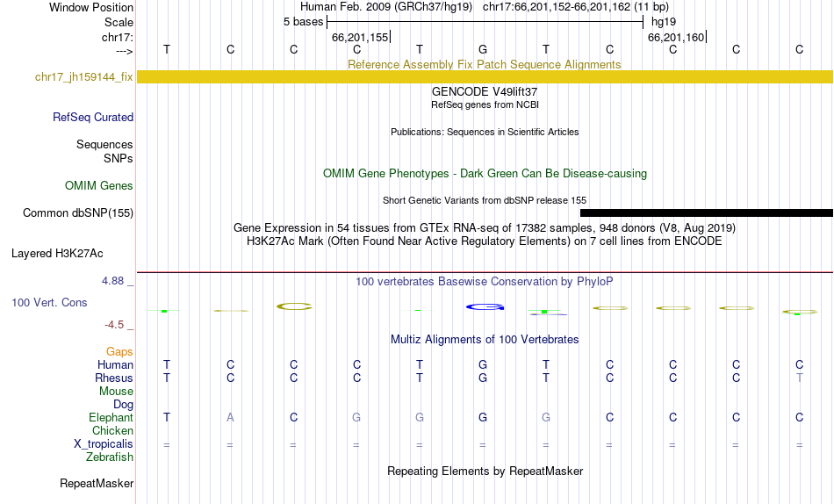Click the GENCODE V49lift37 track title

484,91
